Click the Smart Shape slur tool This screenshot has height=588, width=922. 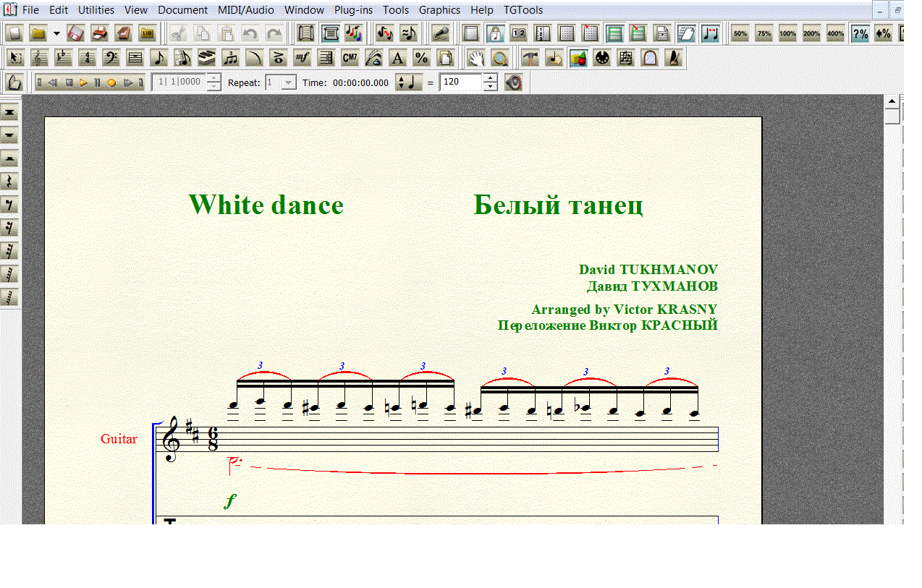pos(254,58)
